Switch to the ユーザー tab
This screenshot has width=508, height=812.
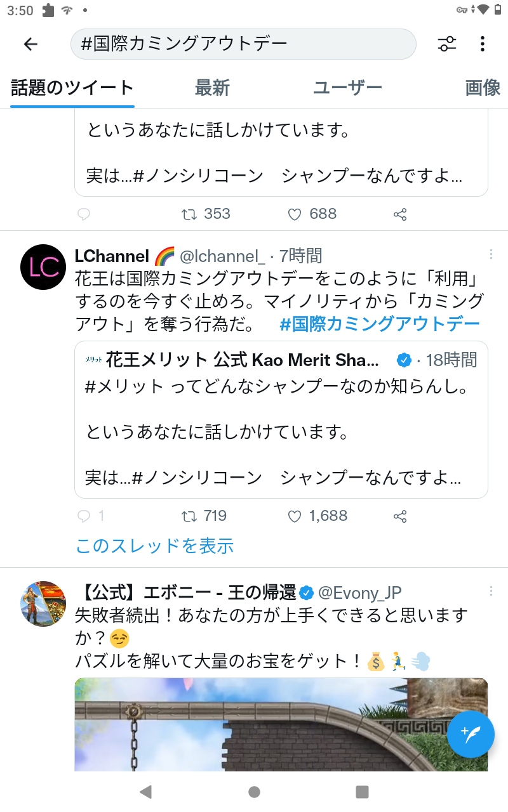347,88
